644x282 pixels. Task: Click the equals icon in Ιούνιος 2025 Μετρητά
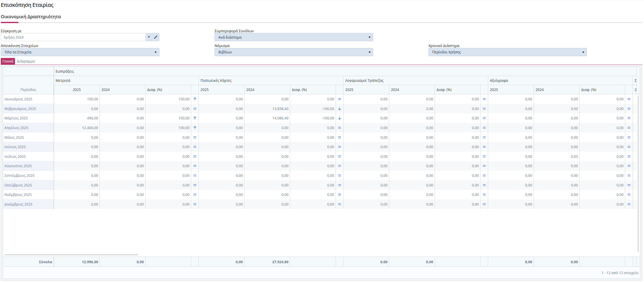(195, 147)
